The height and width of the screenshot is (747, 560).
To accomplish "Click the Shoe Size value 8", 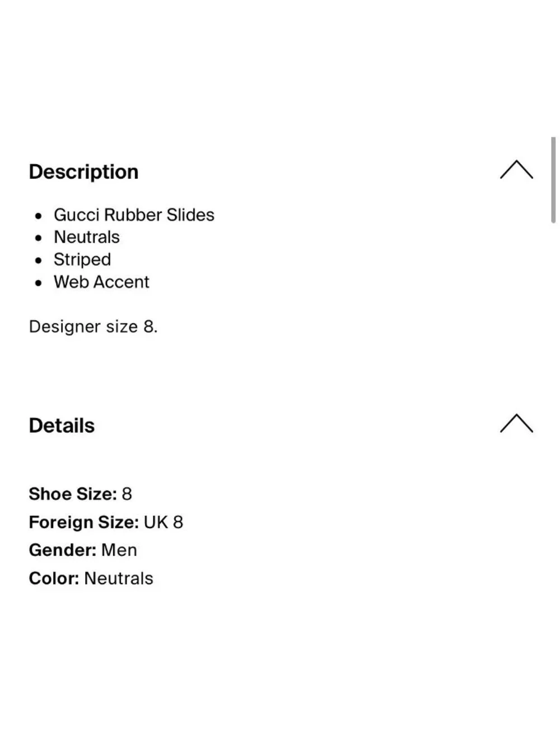I will click(127, 494).
